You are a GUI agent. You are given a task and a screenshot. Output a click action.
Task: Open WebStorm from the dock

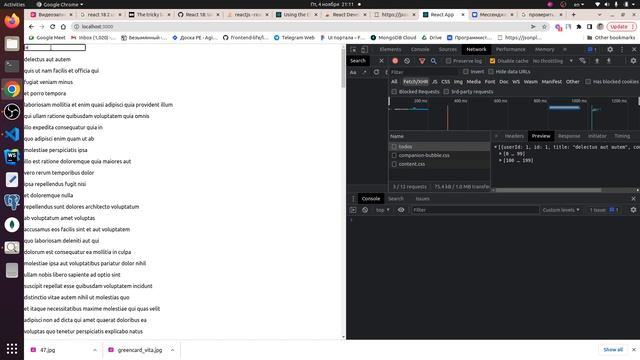[x=12, y=157]
